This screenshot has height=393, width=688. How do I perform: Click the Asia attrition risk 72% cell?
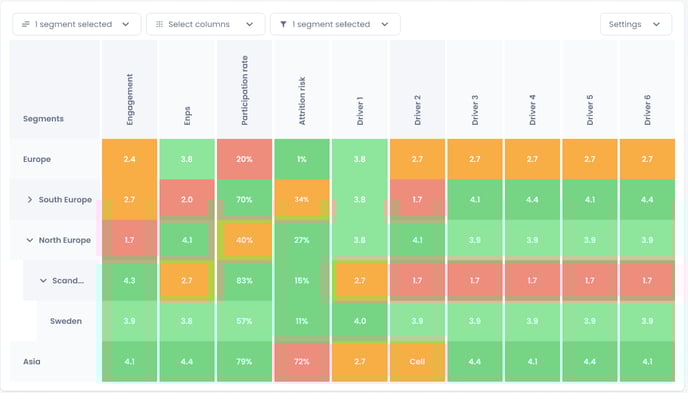point(302,361)
